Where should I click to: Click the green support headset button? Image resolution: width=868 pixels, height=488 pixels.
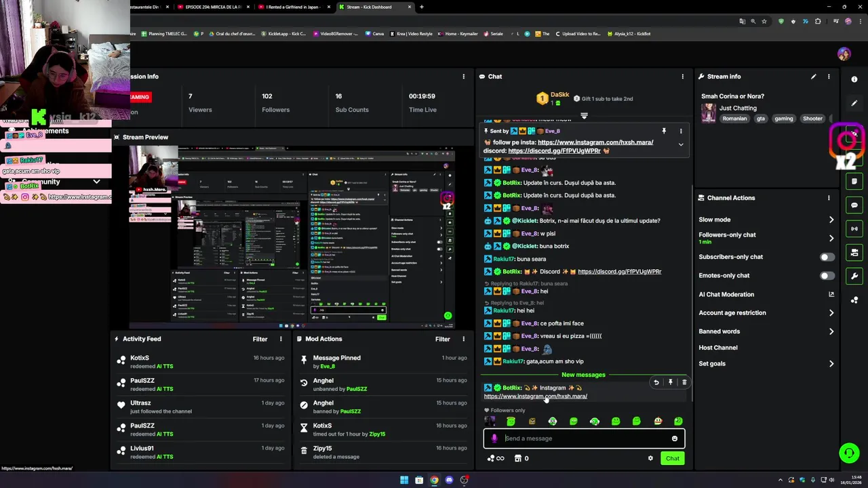click(x=848, y=452)
